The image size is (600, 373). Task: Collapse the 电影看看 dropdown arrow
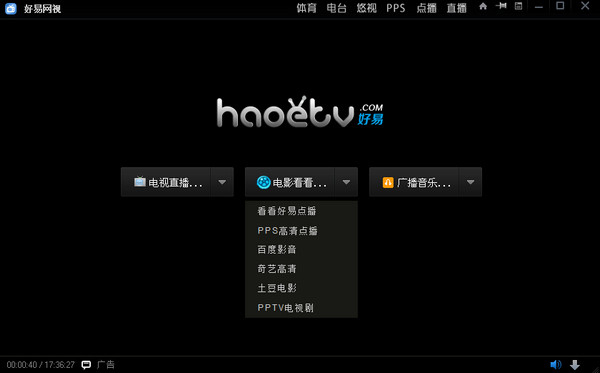pos(346,182)
